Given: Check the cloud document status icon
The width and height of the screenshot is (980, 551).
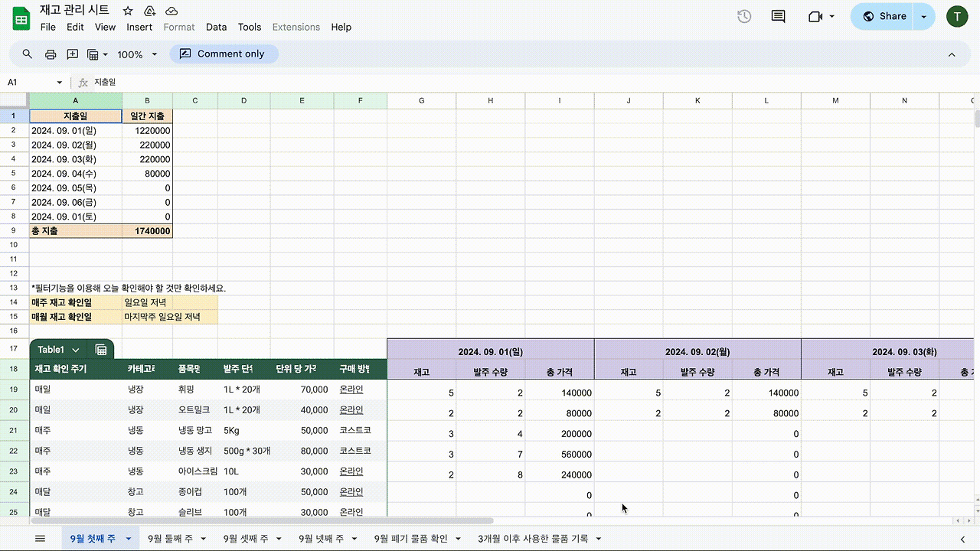Looking at the screenshot, I should coord(171,11).
